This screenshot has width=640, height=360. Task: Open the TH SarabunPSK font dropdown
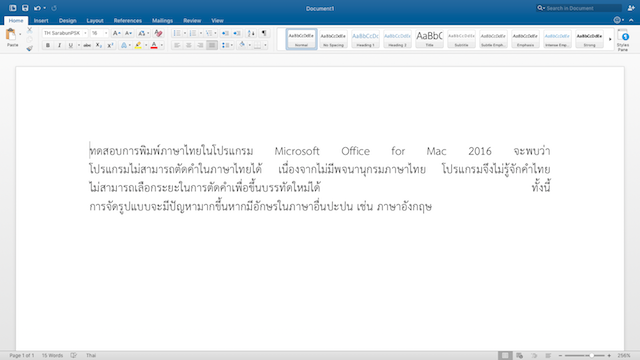pyautogui.click(x=65, y=33)
